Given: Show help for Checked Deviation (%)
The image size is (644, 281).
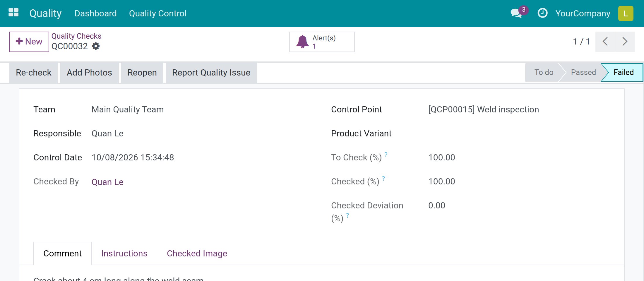Looking at the screenshot, I should (347, 215).
